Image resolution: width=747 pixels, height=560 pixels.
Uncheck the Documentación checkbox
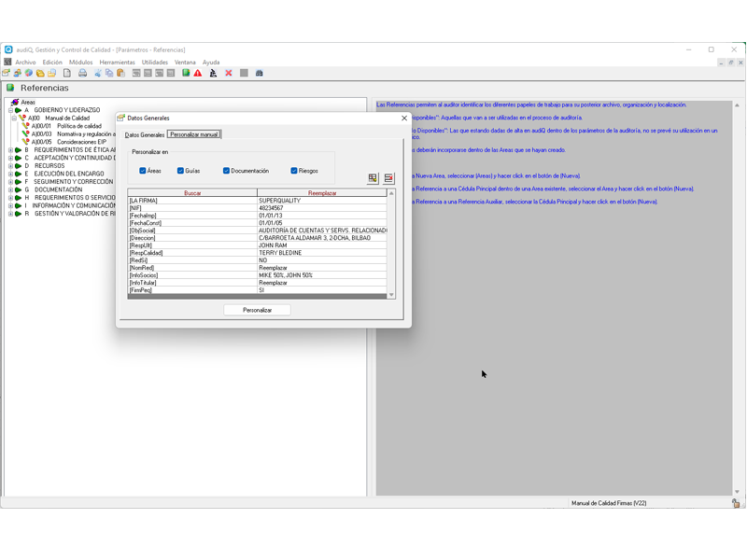coord(226,171)
